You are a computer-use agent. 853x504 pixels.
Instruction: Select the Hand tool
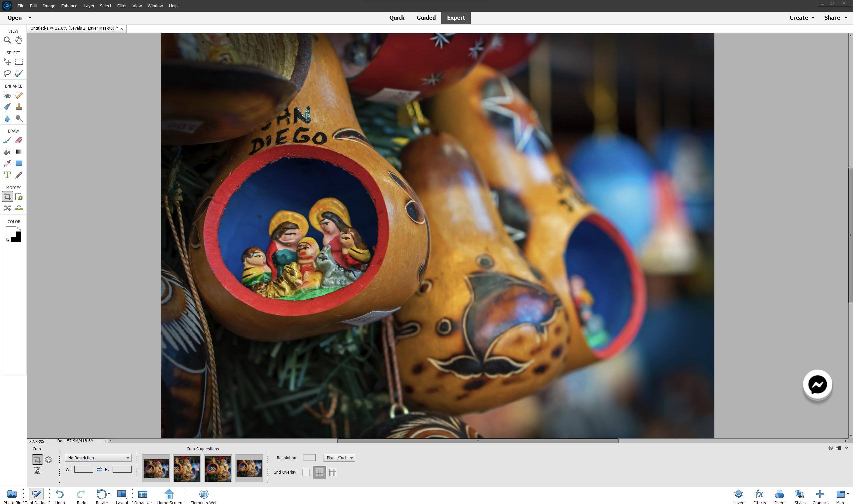tap(19, 40)
